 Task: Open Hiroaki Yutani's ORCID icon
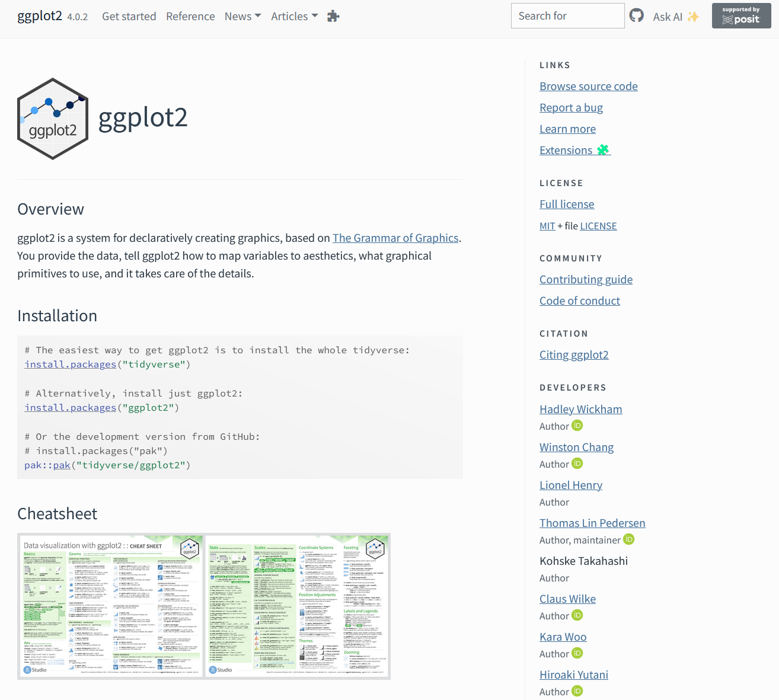pos(577,691)
